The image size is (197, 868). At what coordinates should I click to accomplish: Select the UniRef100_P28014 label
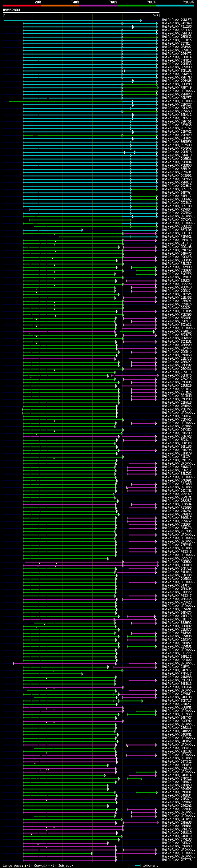pos(177,57)
